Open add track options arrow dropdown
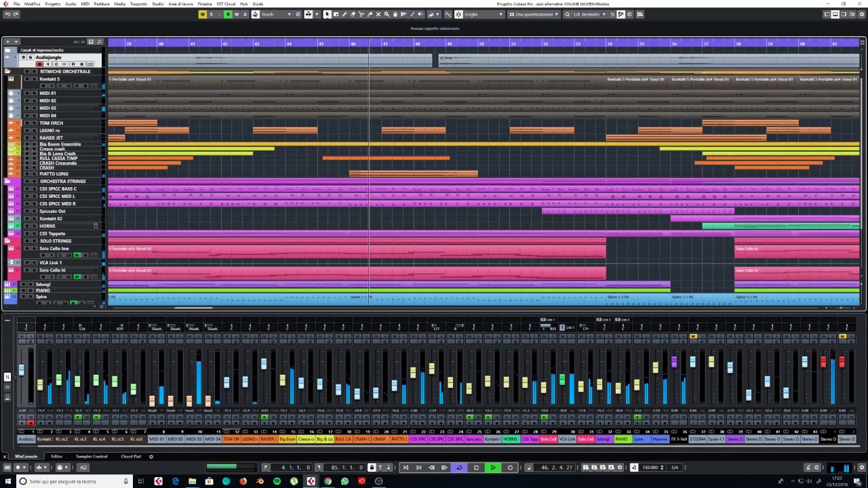Image resolution: width=868 pixels, height=488 pixels. [16, 41]
